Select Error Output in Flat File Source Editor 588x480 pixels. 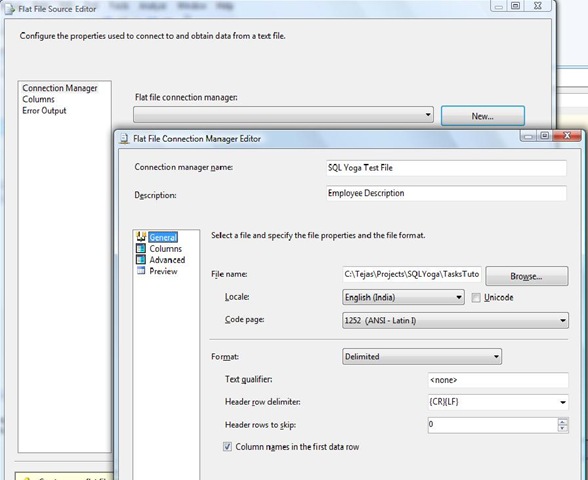tap(44, 111)
